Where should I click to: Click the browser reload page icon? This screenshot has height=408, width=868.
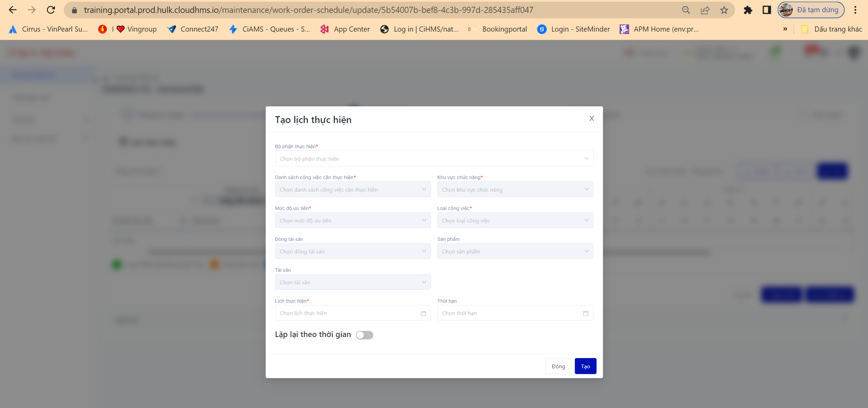tap(51, 10)
